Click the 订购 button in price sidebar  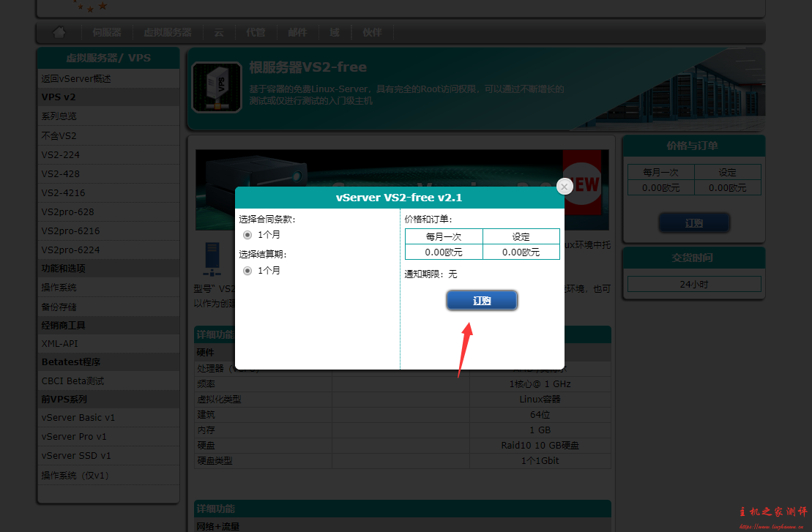694,223
